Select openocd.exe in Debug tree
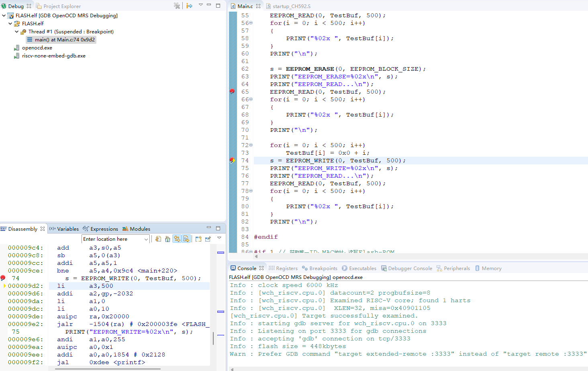Image resolution: width=588 pixels, height=371 pixels. tap(37, 48)
